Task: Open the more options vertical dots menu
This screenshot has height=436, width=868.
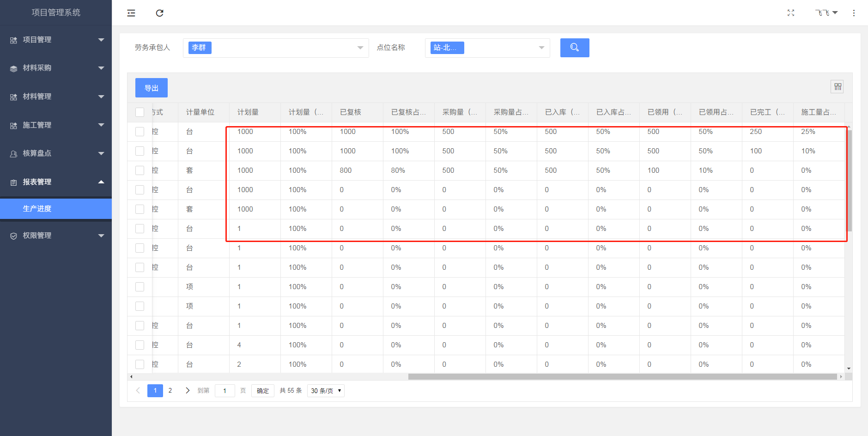Action: coord(854,13)
